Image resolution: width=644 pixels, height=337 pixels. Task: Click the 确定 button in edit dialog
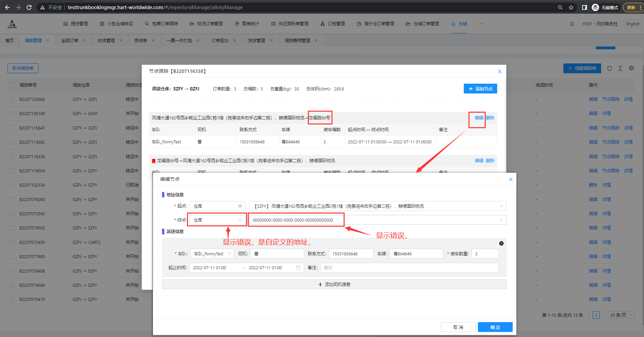[x=495, y=327]
